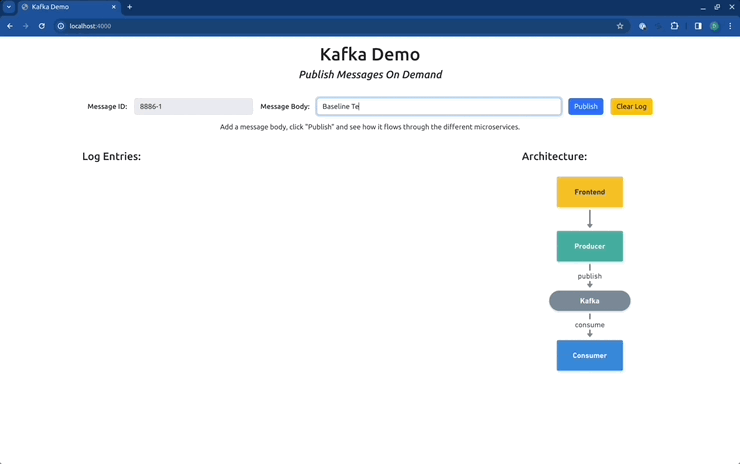Bookmark this page with the star icon
Viewport: 740px width, 464px height.
(x=620, y=26)
